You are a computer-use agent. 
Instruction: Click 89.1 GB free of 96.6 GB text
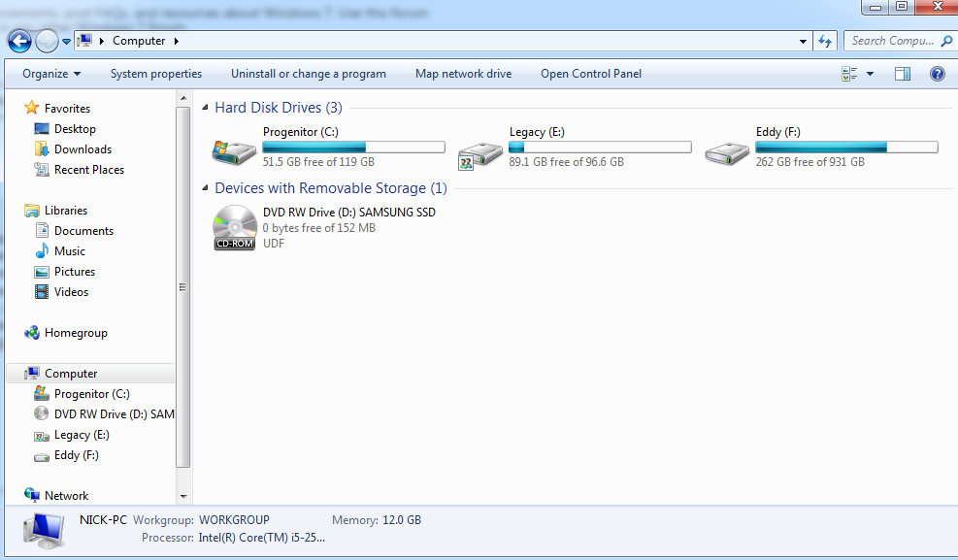[567, 162]
